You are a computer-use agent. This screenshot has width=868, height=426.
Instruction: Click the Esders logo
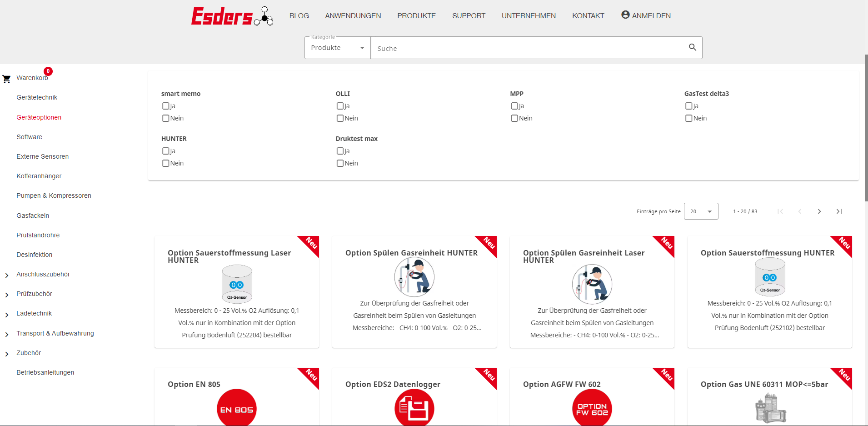[x=232, y=15]
